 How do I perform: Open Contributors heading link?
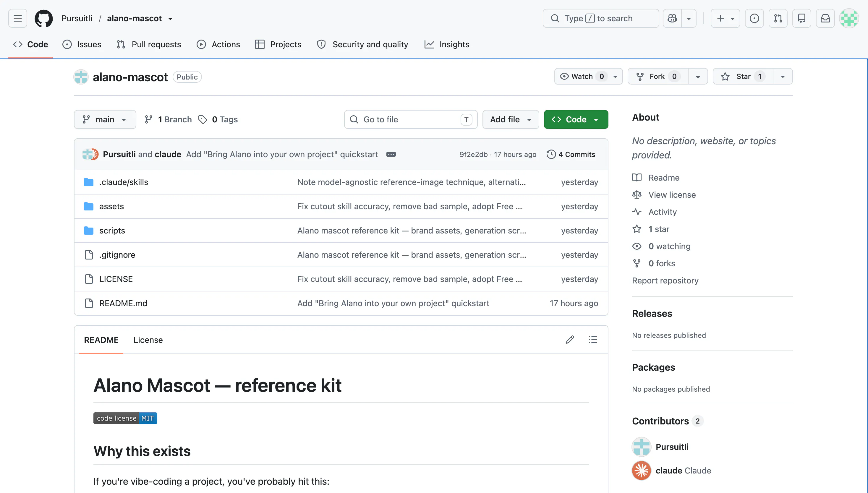point(668,421)
